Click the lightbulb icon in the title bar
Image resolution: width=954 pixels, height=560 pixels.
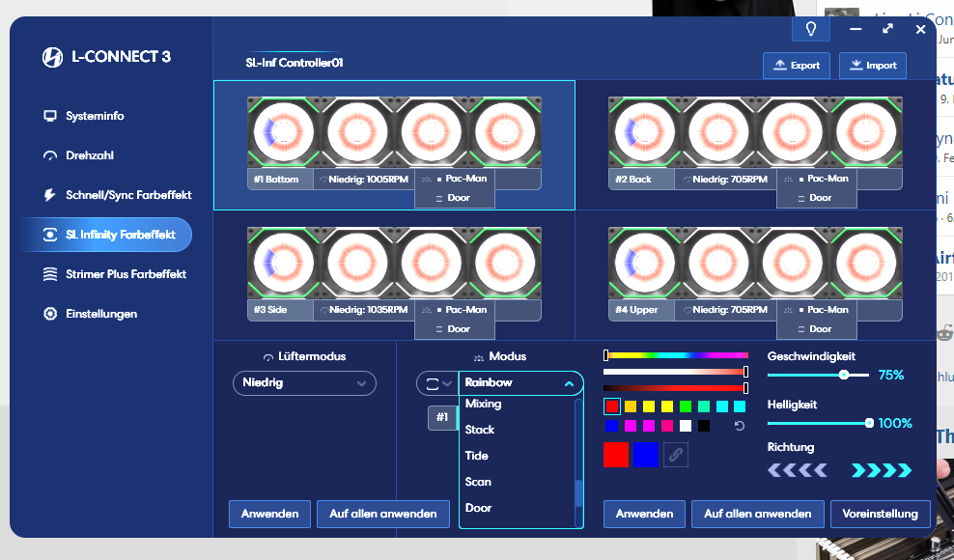pos(810,29)
